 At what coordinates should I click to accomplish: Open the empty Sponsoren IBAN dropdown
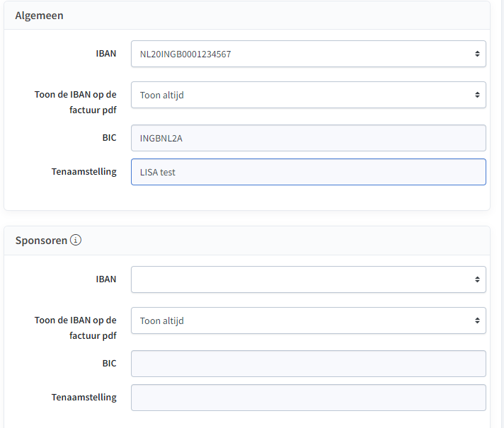pyautogui.click(x=308, y=279)
